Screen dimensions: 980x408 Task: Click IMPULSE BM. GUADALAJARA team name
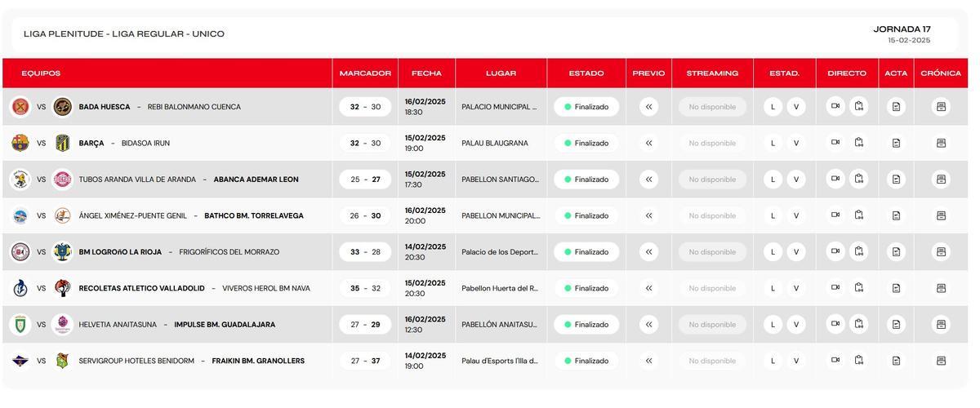point(225,325)
